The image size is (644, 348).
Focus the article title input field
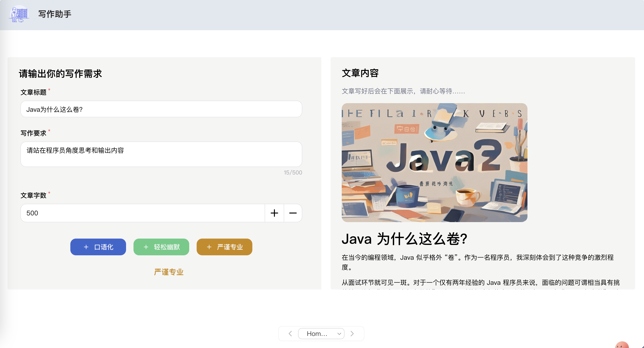pyautogui.click(x=161, y=109)
